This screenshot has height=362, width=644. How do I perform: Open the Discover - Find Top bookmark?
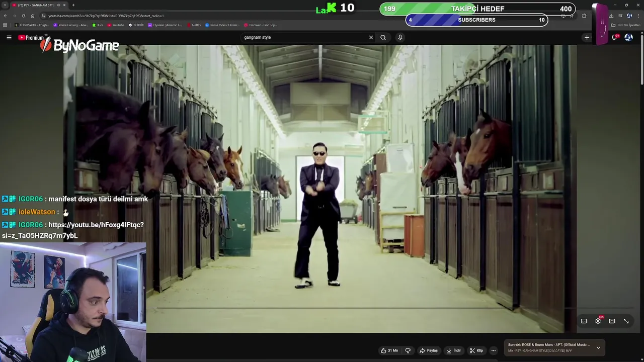coord(260,25)
